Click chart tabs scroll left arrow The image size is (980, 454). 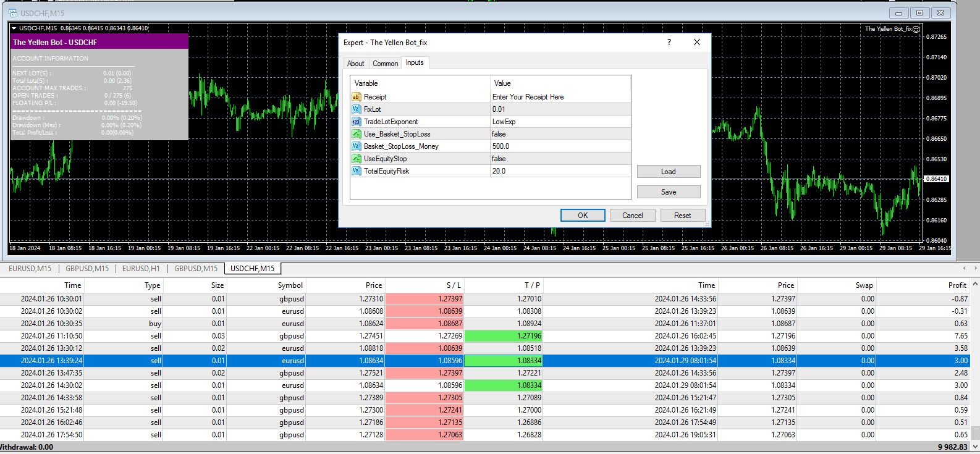964,268
